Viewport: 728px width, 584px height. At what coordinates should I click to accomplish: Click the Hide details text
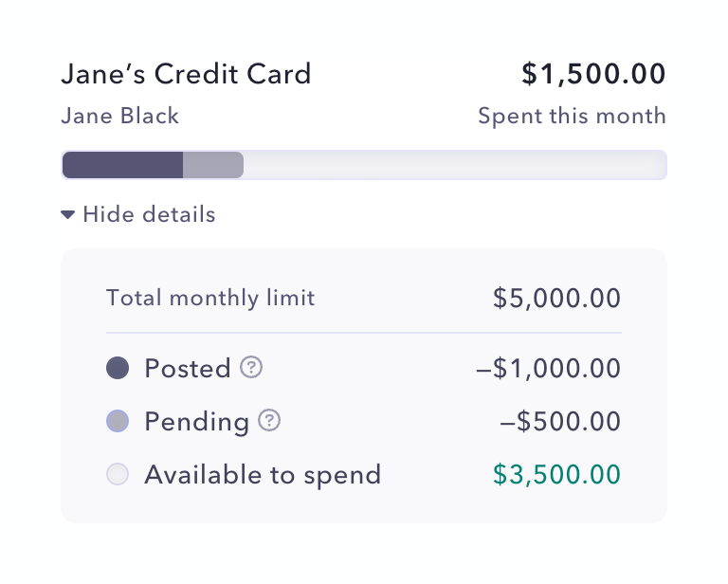coord(149,215)
